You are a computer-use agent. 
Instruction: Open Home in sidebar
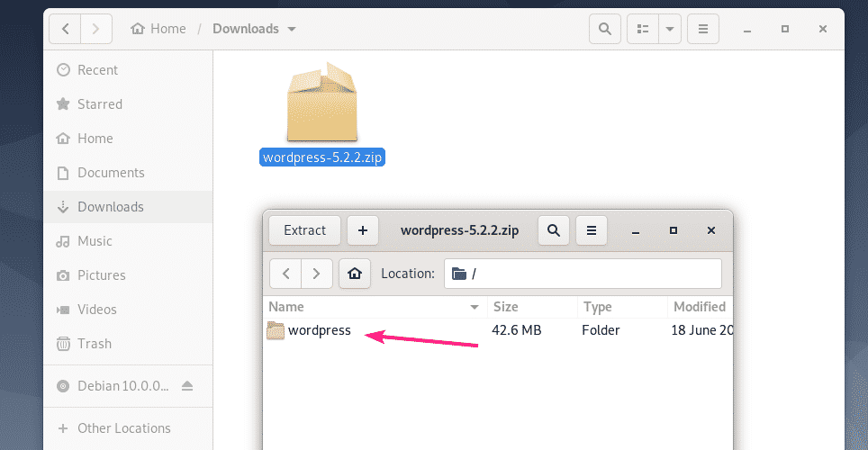pos(128,139)
